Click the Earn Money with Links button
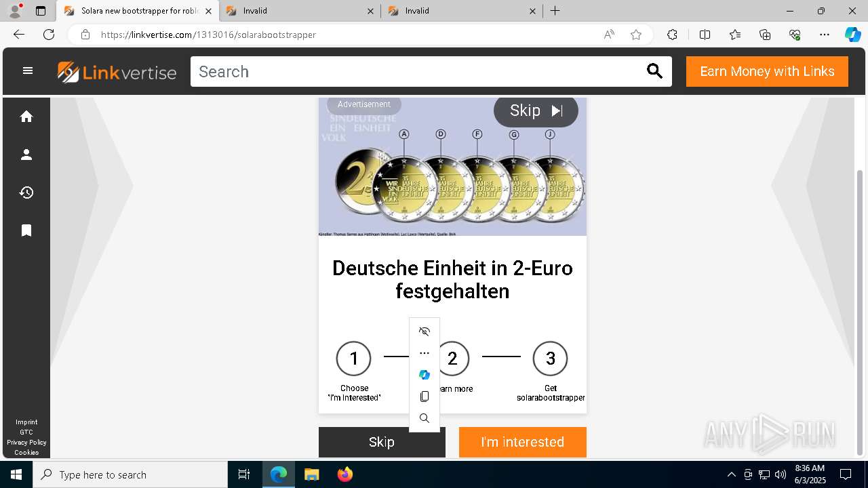The width and height of the screenshot is (868, 488). tap(767, 71)
